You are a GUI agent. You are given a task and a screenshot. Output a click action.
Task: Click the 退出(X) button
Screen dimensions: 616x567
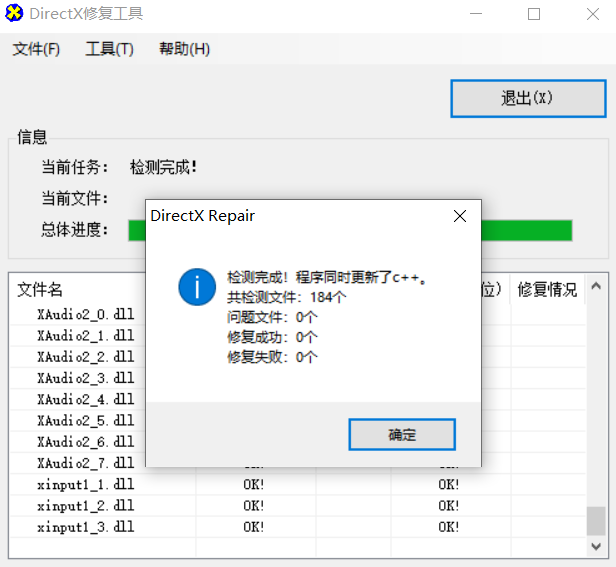[528, 98]
